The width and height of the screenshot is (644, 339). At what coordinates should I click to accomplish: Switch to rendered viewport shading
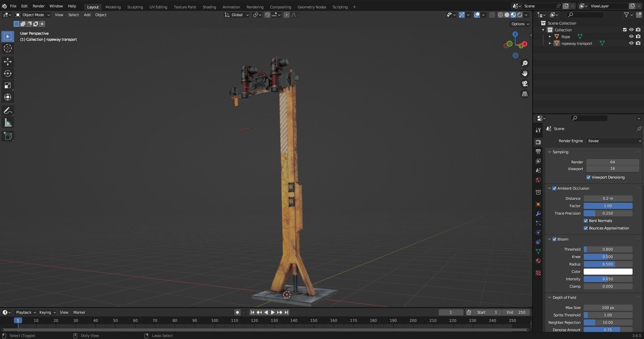[x=520, y=15]
